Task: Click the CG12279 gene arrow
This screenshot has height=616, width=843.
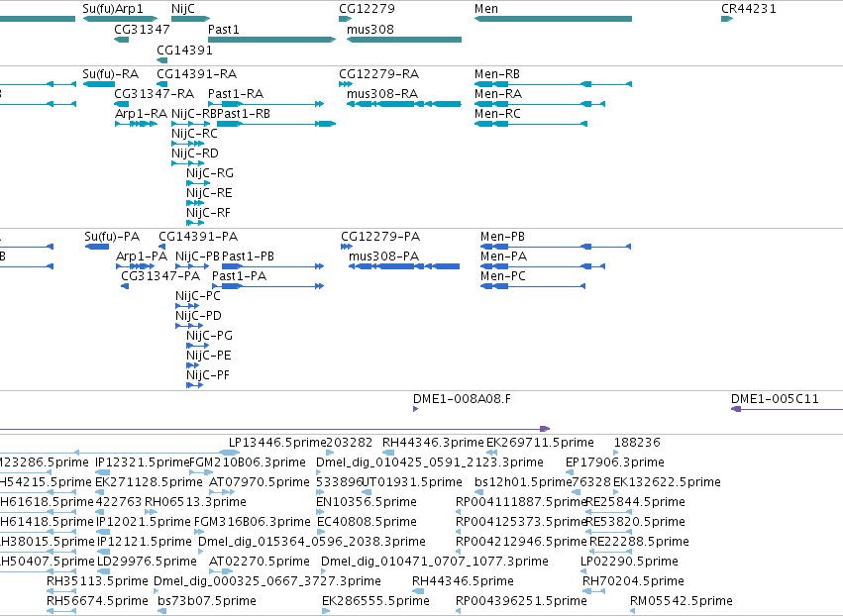Action: click(345, 19)
